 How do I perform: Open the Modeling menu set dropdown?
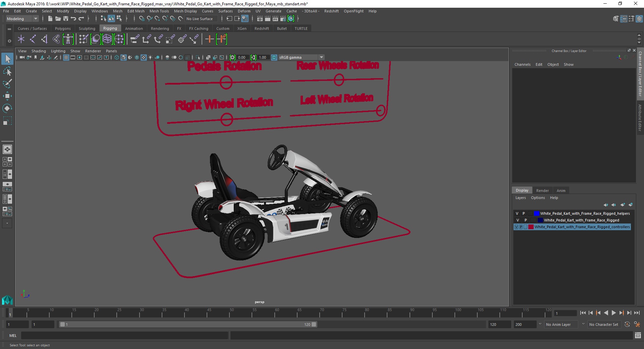pyautogui.click(x=22, y=19)
